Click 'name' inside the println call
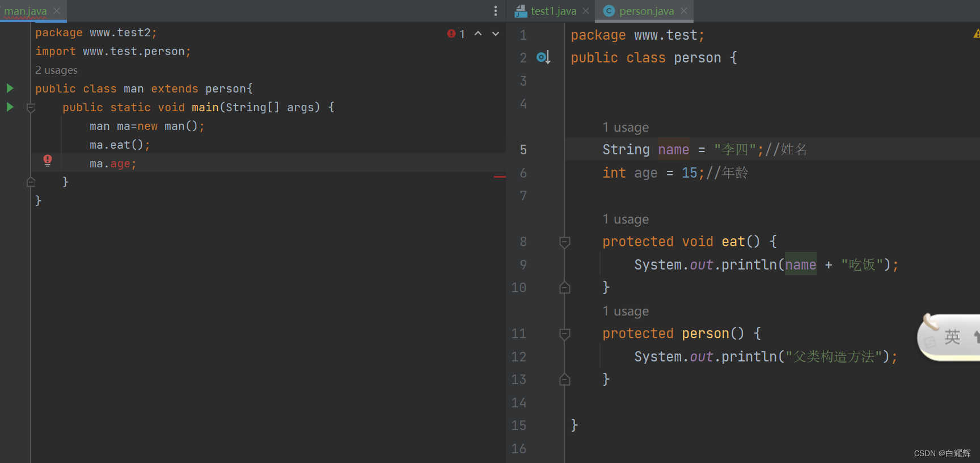This screenshot has width=980, height=463. [x=801, y=265]
